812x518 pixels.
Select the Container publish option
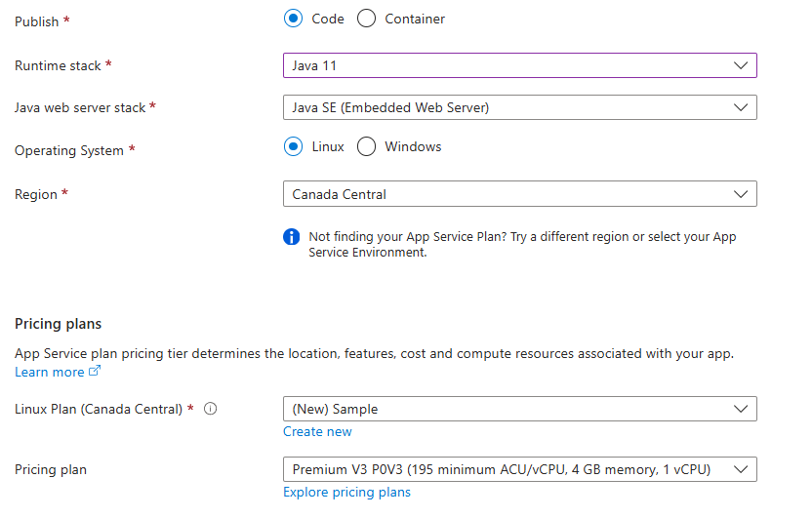coord(366,19)
